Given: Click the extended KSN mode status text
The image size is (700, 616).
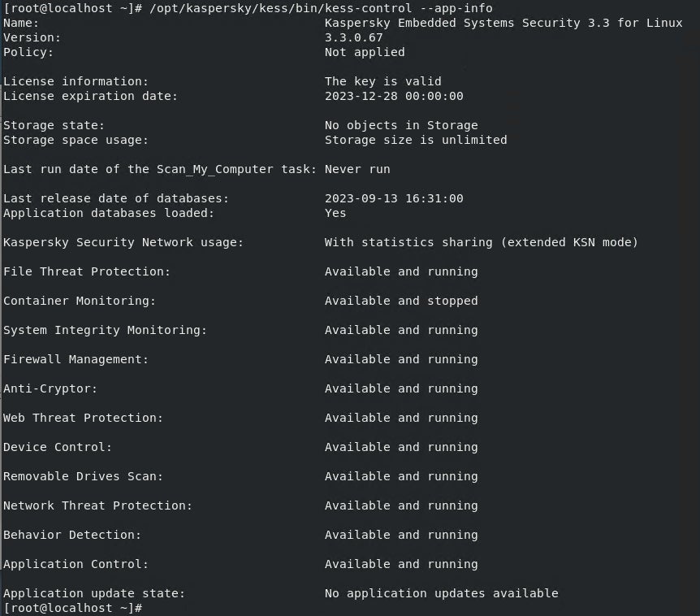Looking at the screenshot, I should (x=482, y=242).
